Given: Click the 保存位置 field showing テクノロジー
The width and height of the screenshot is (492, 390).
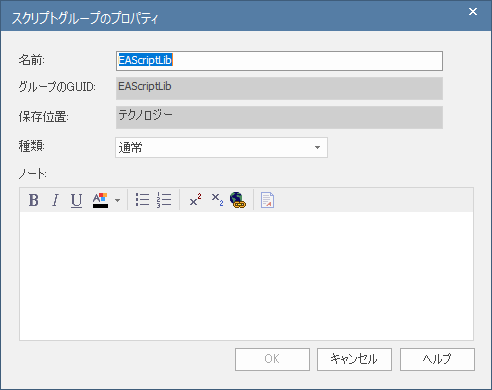Looking at the screenshot, I should (279, 117).
